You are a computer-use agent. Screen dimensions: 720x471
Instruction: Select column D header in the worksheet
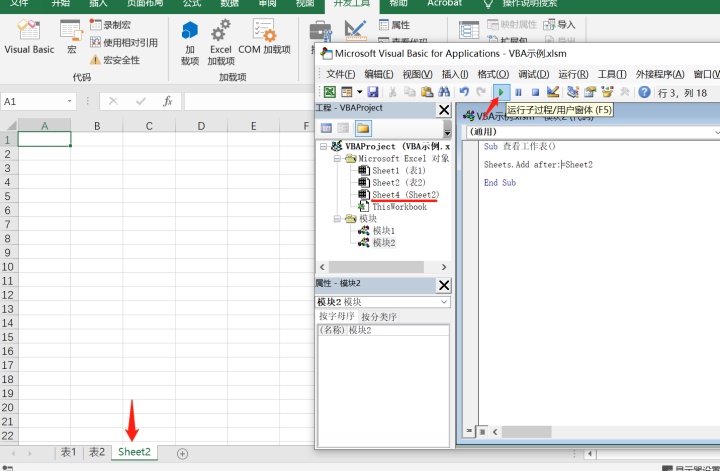(x=201, y=126)
